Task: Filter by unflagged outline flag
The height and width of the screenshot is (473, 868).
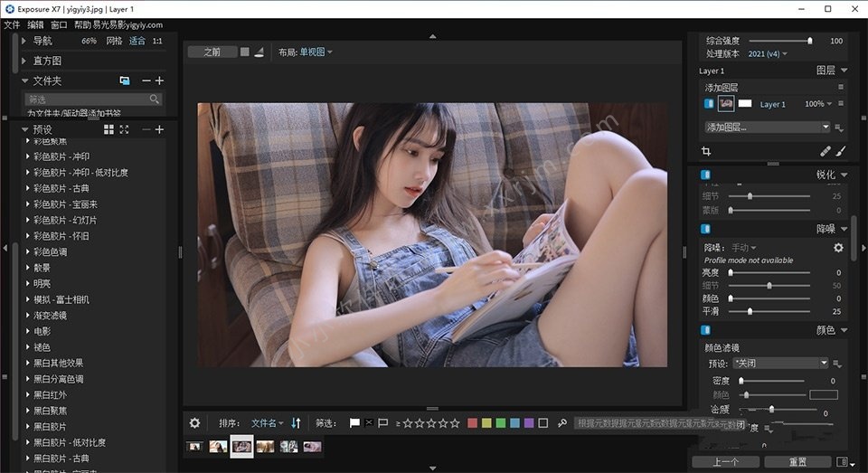Action: 382,423
